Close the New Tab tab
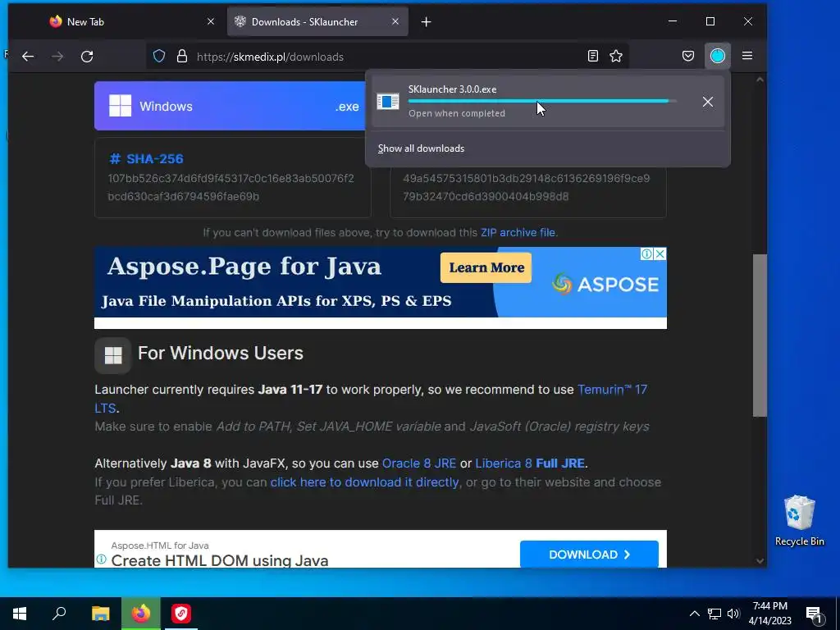 click(x=211, y=21)
